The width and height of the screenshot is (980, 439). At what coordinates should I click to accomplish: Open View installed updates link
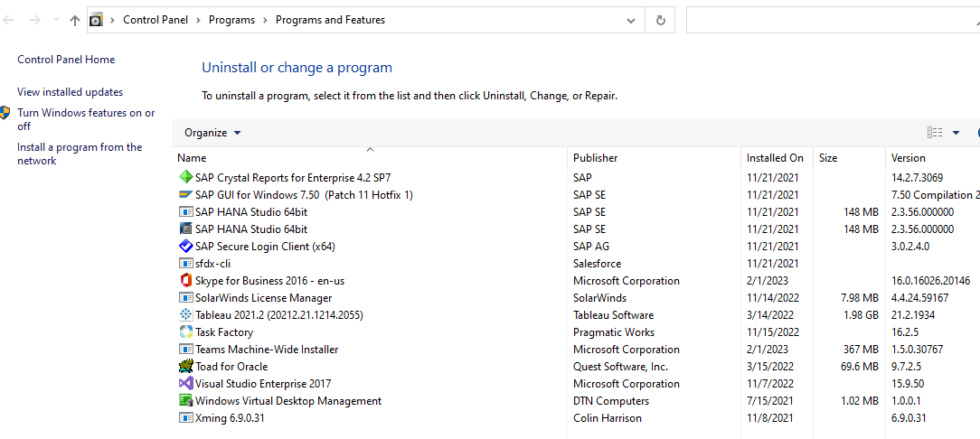pos(70,92)
